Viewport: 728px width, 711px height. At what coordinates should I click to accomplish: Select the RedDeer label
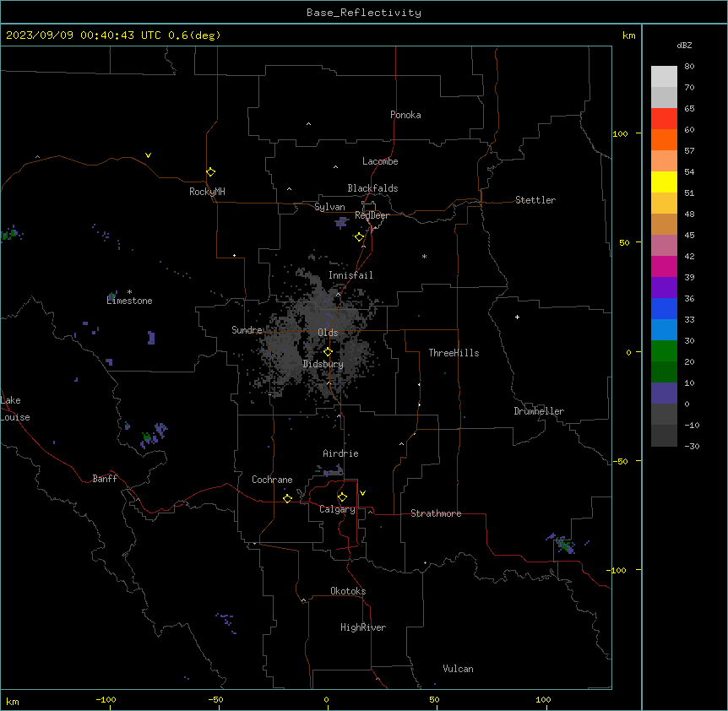pos(372,215)
